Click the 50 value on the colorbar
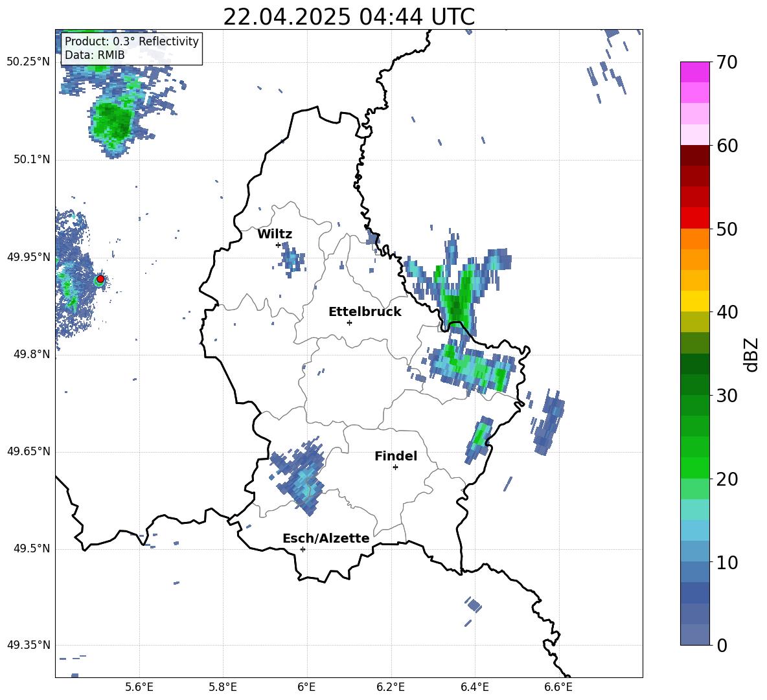The width and height of the screenshot is (767, 700). click(727, 229)
